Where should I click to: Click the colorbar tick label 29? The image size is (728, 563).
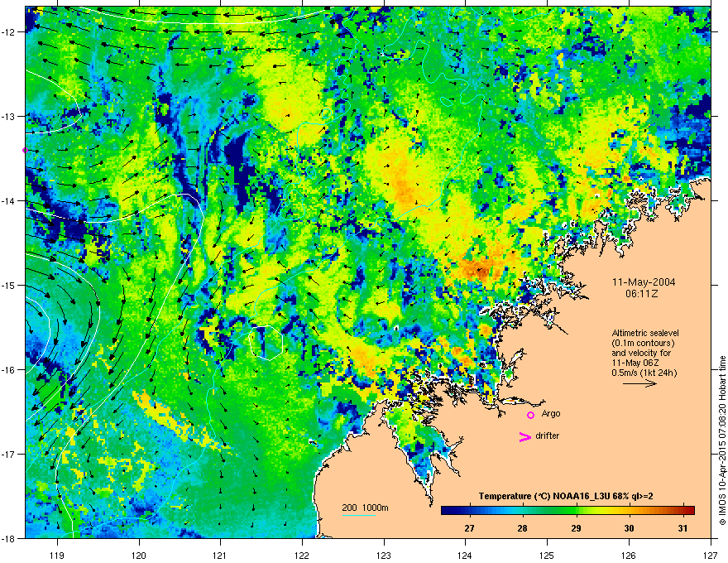pos(576,528)
